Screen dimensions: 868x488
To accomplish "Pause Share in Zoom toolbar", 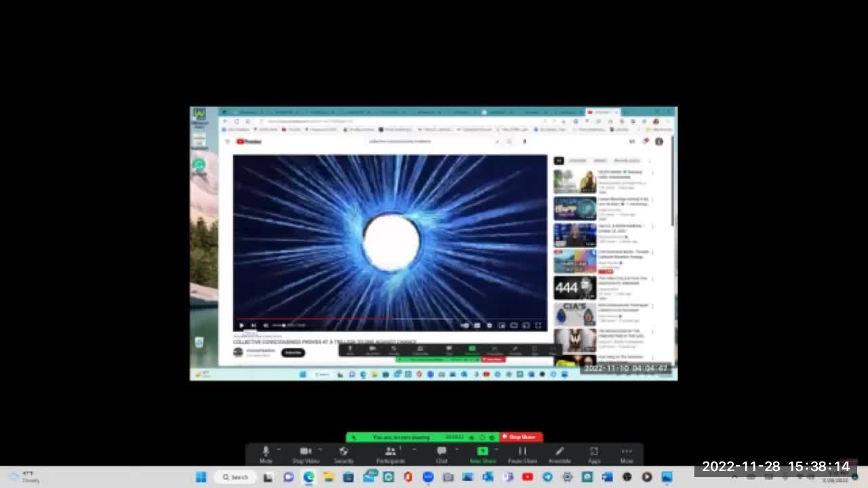I will coord(522,454).
